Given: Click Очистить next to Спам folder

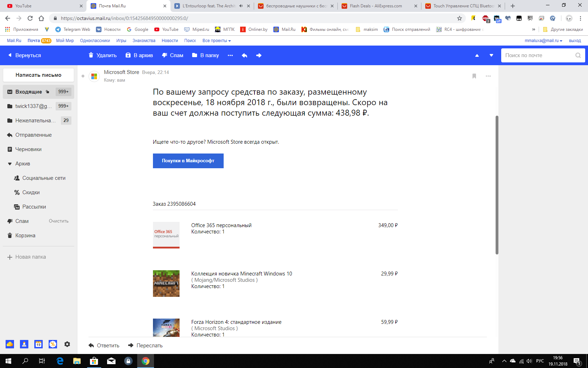Looking at the screenshot, I should click(58, 221).
